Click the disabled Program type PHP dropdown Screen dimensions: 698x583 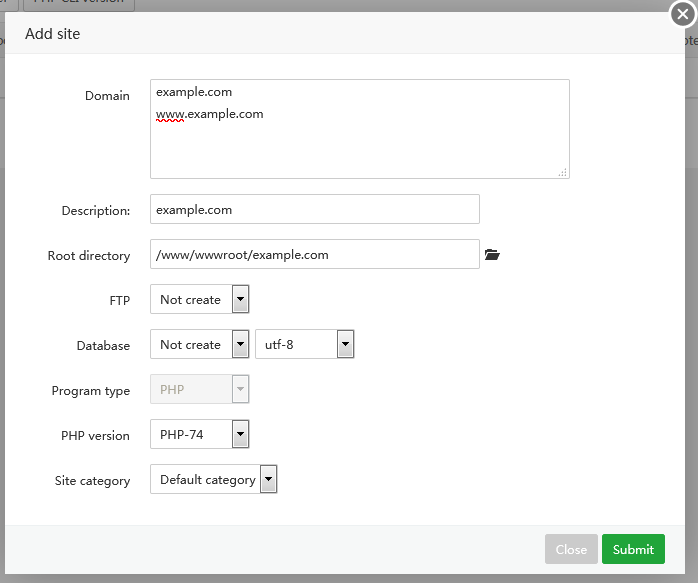(x=199, y=389)
